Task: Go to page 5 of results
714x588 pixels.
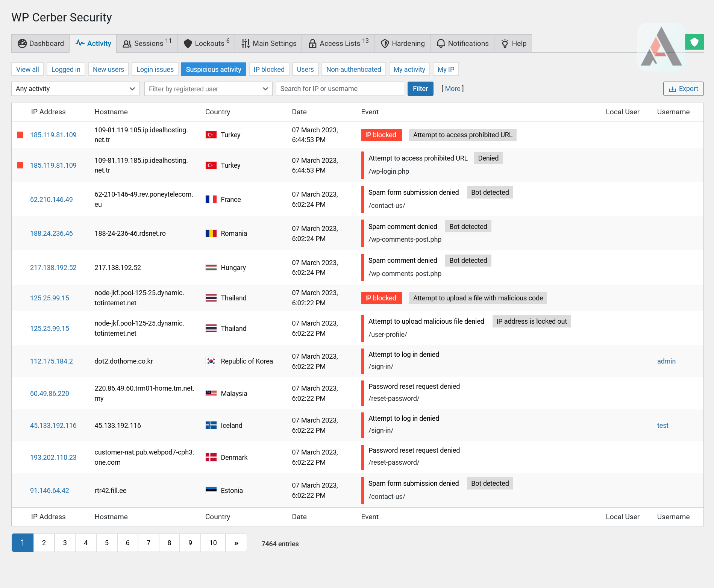Action: (x=107, y=543)
